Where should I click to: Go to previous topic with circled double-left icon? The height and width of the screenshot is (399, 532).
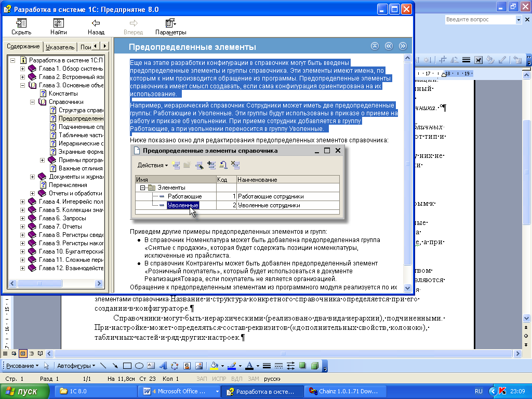[x=389, y=46]
